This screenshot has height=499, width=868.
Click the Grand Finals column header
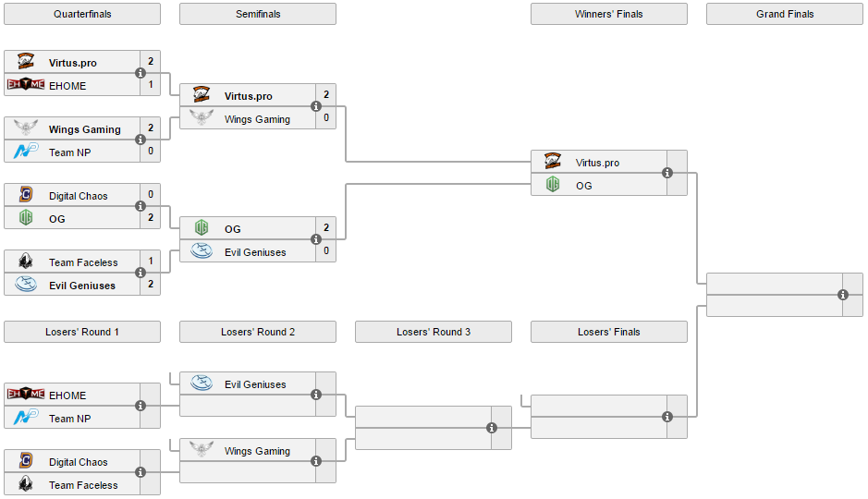pyautogui.click(x=785, y=14)
